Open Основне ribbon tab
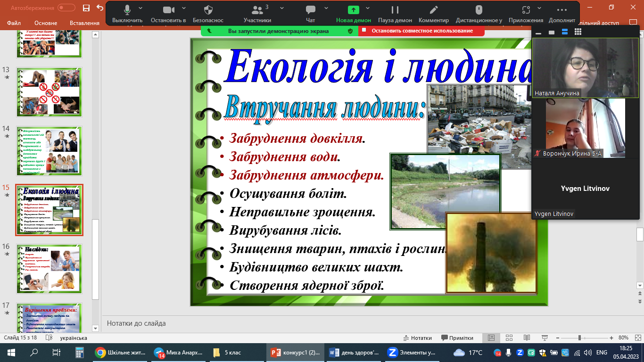 coord(46,23)
